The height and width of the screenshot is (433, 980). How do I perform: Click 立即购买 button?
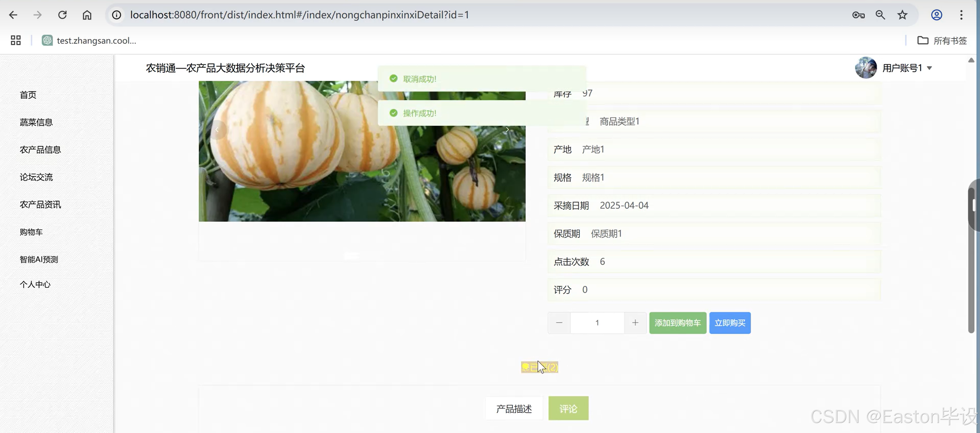tap(730, 323)
